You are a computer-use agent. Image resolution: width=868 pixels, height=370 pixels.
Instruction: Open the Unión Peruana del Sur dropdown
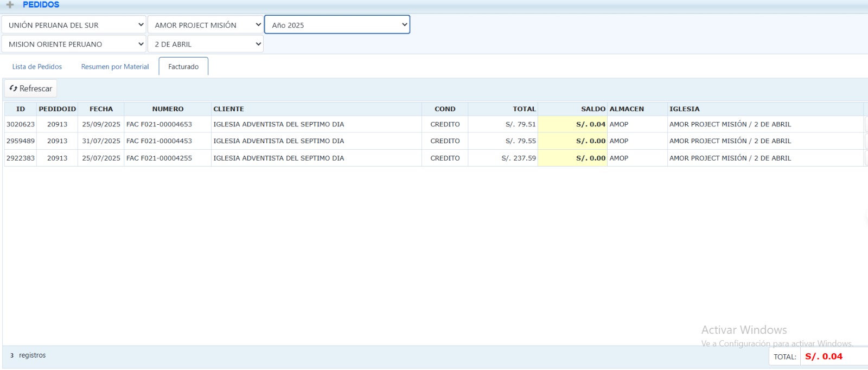(x=74, y=25)
